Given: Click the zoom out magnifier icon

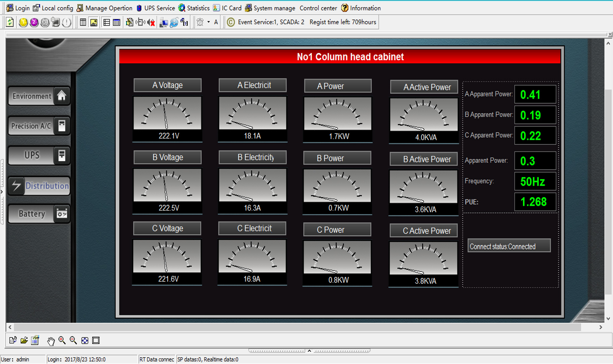Looking at the screenshot, I should coord(73,340).
